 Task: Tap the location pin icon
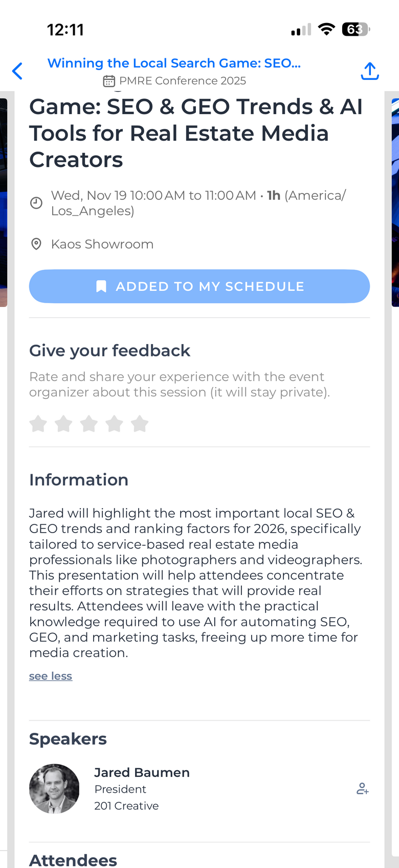point(36,244)
